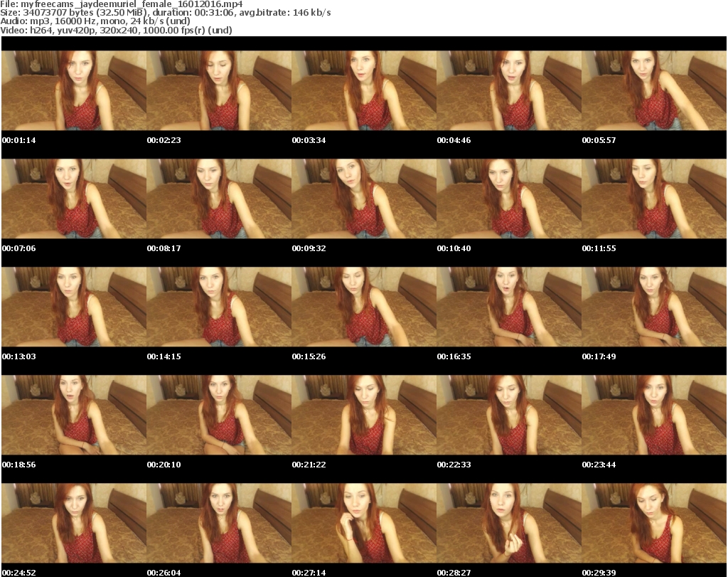Click the thumbnail above timestamp 00:24:52
The height and width of the screenshot is (577, 728).
74,523
